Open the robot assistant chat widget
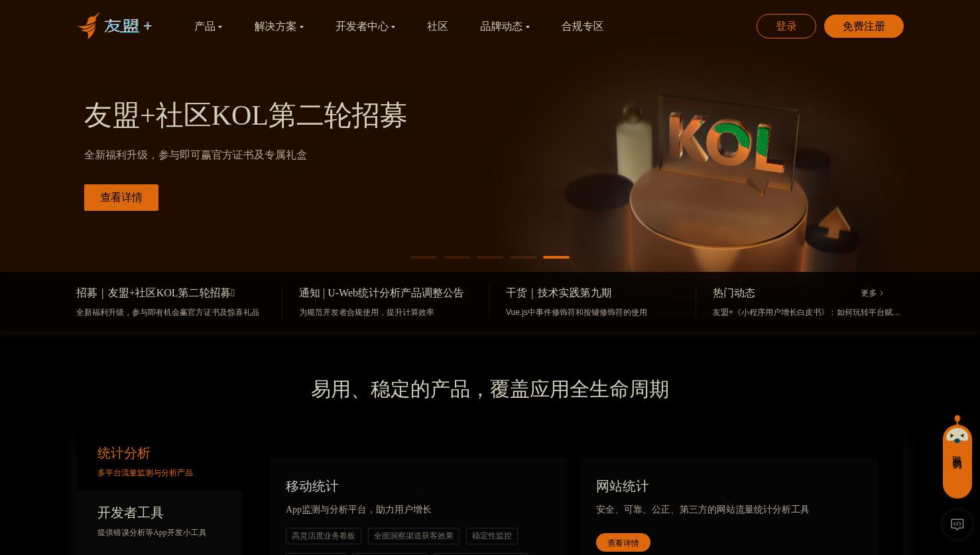980x555 pixels. click(957, 458)
